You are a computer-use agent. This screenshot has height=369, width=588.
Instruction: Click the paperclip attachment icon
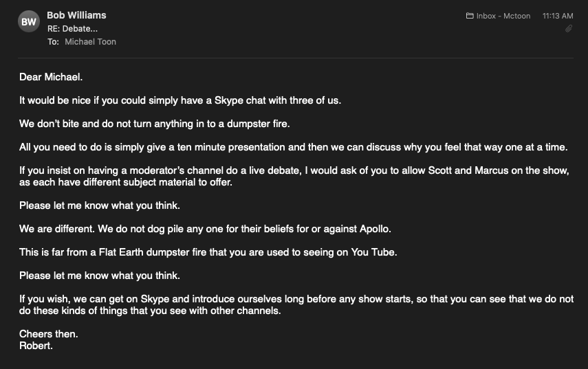[569, 29]
